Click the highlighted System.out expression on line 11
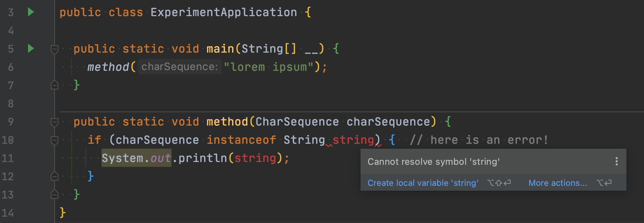644x223 pixels. pyautogui.click(x=136, y=158)
